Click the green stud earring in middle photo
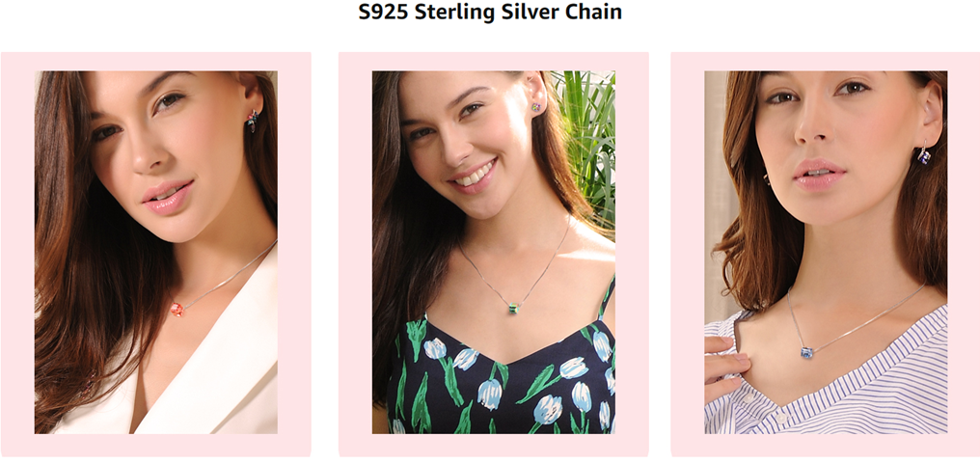Screen dimensions: 980x463 pos(536,107)
